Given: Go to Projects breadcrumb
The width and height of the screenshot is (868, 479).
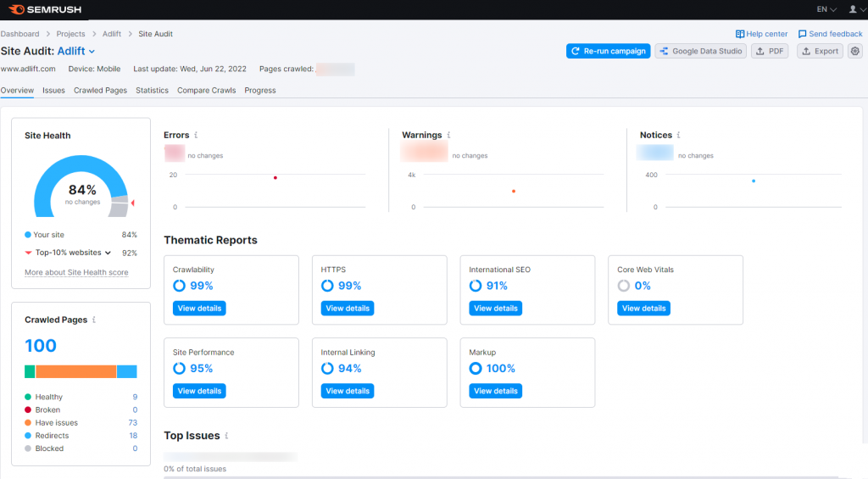Looking at the screenshot, I should [x=71, y=34].
